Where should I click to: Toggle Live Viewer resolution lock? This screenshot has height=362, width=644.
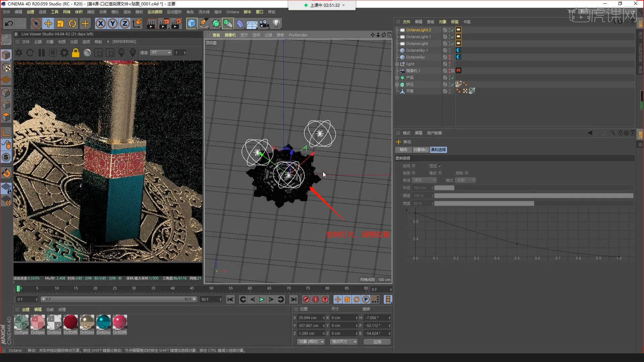coord(76,53)
